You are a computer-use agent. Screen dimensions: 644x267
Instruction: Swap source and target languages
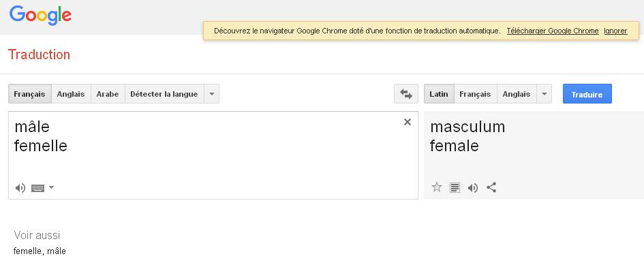[x=405, y=94]
